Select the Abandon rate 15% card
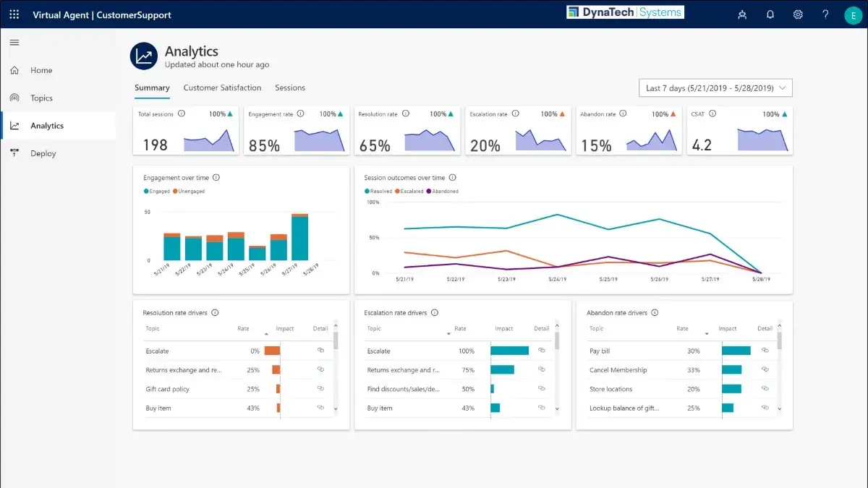This screenshot has height=488, width=868. pos(629,130)
